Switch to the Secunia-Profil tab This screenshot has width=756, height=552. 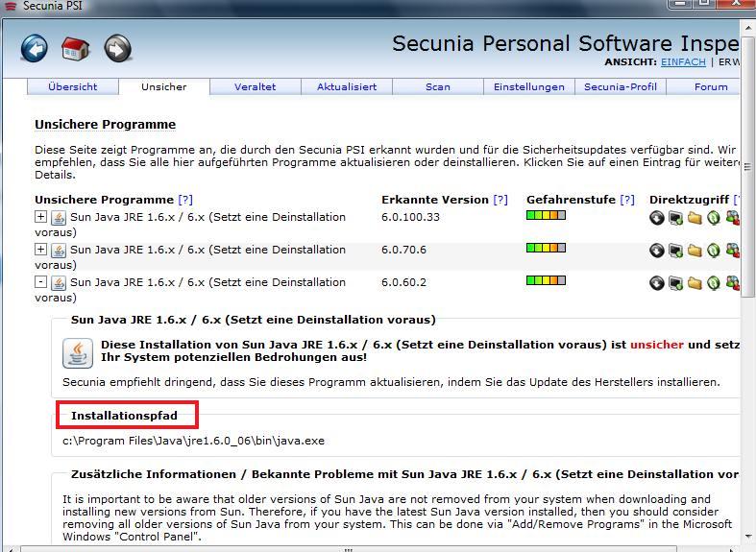(x=621, y=86)
